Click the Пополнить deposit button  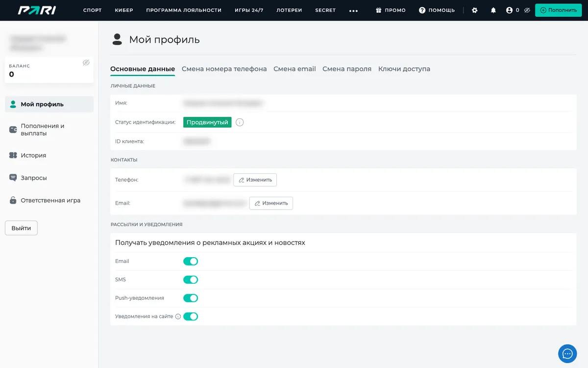pyautogui.click(x=558, y=10)
